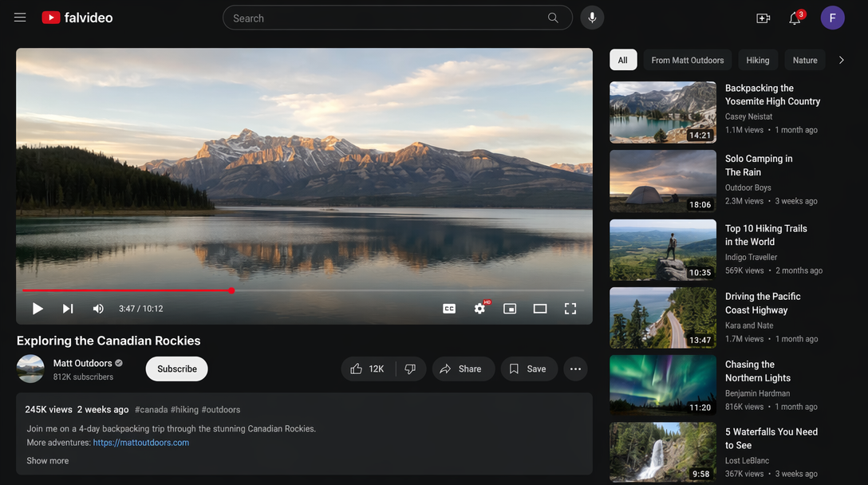868x485 pixels.
Task: Skip to next video in player
Action: click(x=68, y=309)
